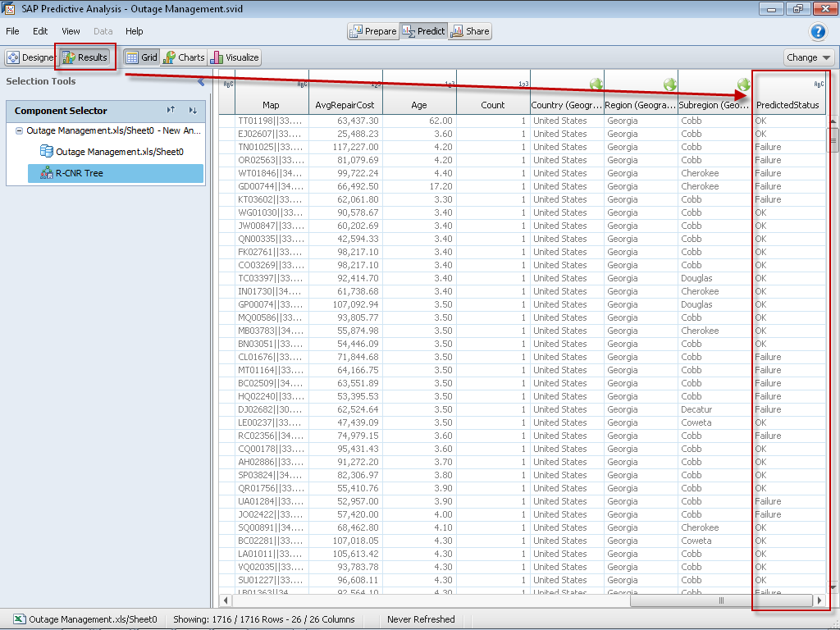This screenshot has height=630, width=840.
Task: Select the R-CNR Tree component
Action: tap(116, 173)
